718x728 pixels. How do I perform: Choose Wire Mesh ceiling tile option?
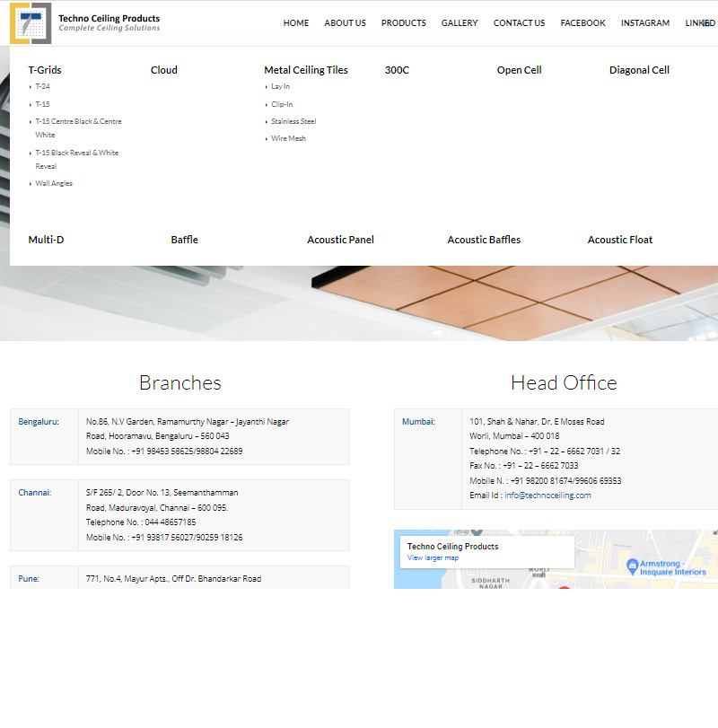(288, 138)
